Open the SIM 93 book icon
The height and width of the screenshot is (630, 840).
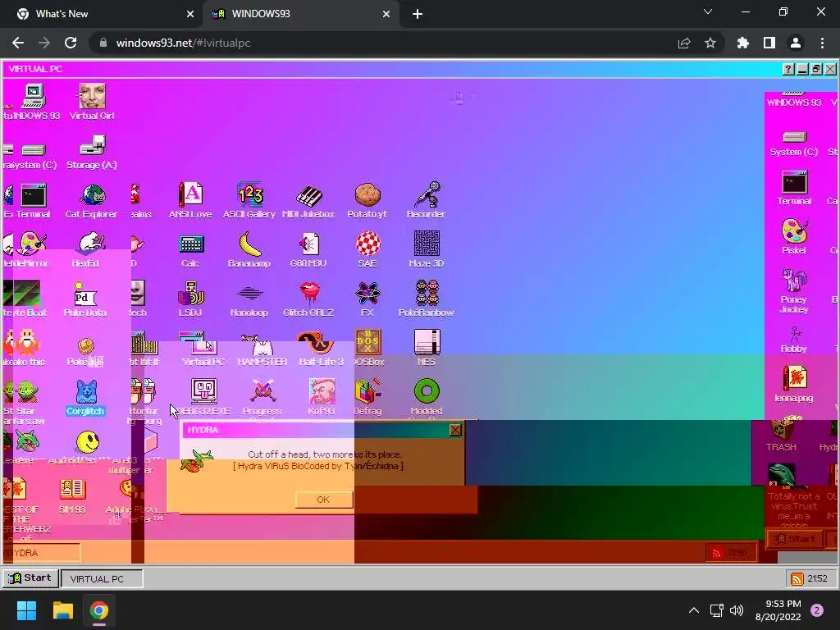point(72,496)
